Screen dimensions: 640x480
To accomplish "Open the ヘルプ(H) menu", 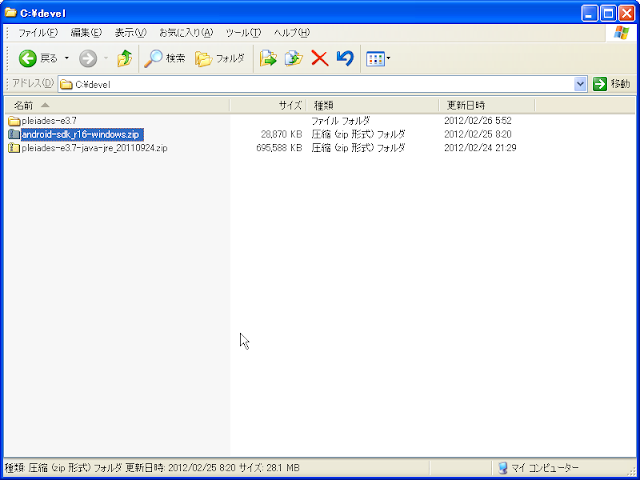I will point(292,33).
